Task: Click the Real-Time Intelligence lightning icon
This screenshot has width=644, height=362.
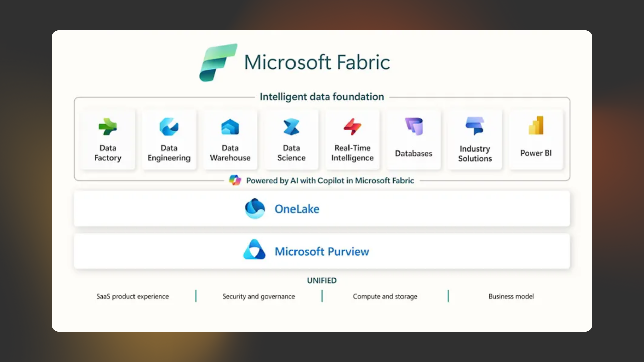Action: click(352, 127)
